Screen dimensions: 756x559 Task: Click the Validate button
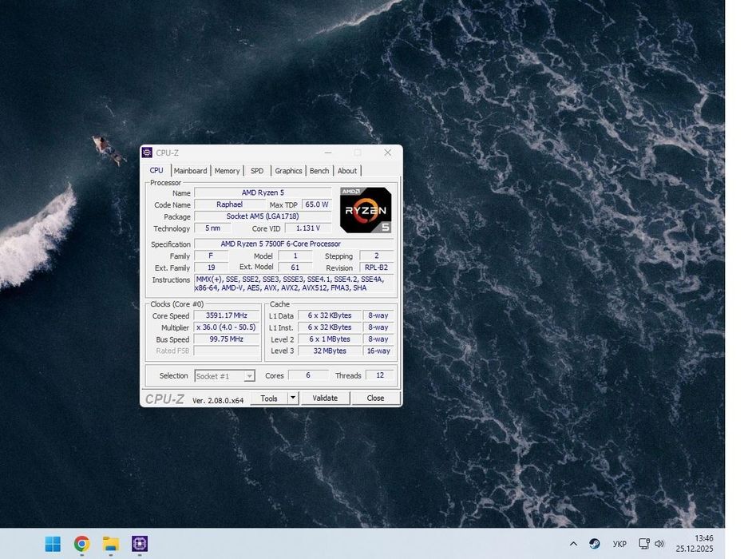pyautogui.click(x=325, y=398)
